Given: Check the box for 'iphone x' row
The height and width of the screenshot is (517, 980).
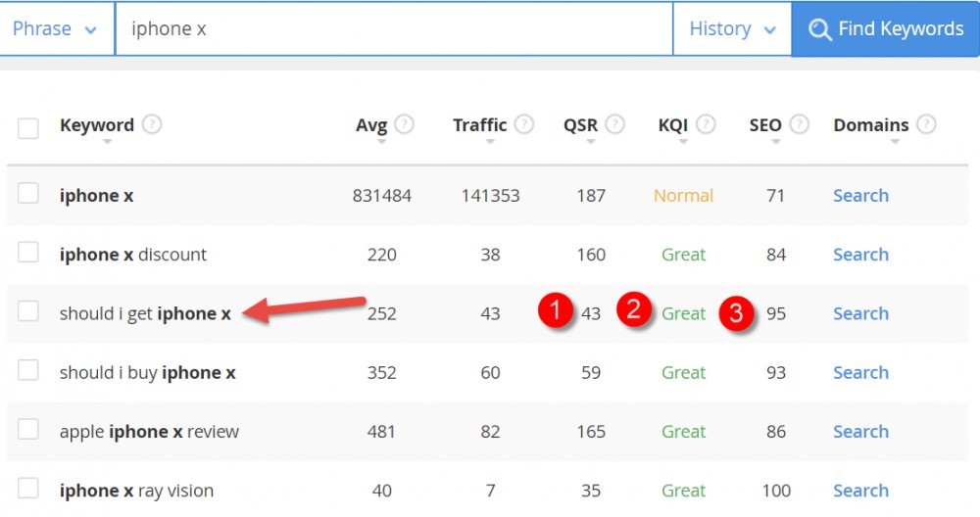Looking at the screenshot, I should [28, 194].
